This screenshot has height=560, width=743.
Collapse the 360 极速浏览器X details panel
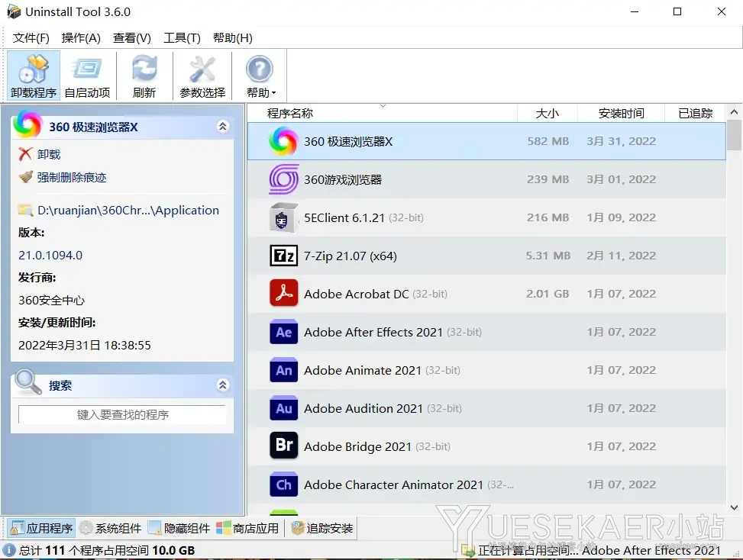[223, 127]
